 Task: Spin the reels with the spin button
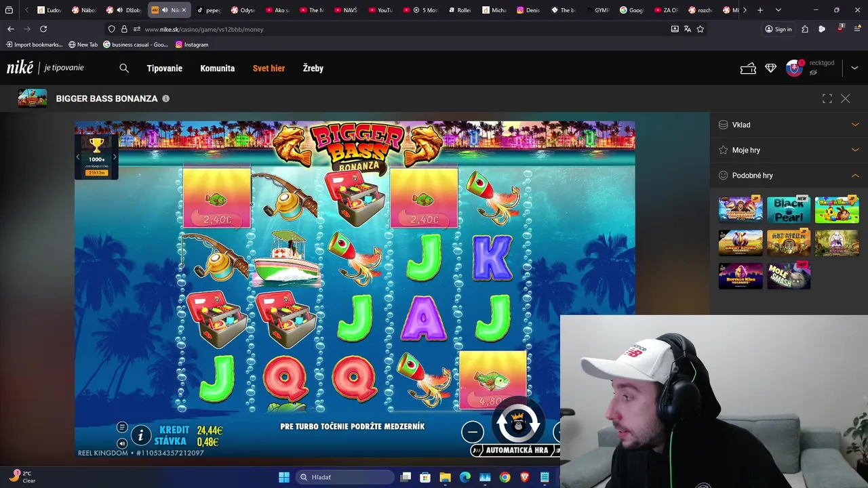[518, 424]
